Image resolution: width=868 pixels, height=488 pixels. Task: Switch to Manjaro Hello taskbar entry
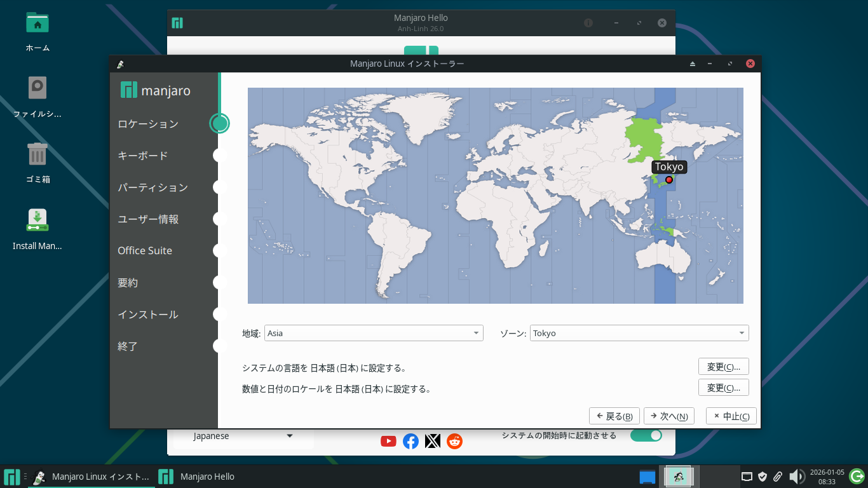[x=197, y=477]
